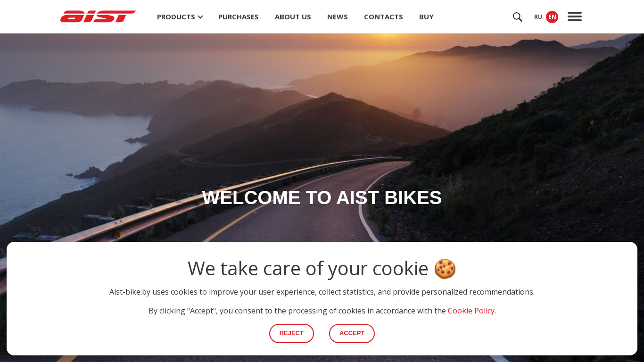Click the WELCOME TO AIST BIKES heading
The height and width of the screenshot is (362, 644).
click(x=322, y=197)
